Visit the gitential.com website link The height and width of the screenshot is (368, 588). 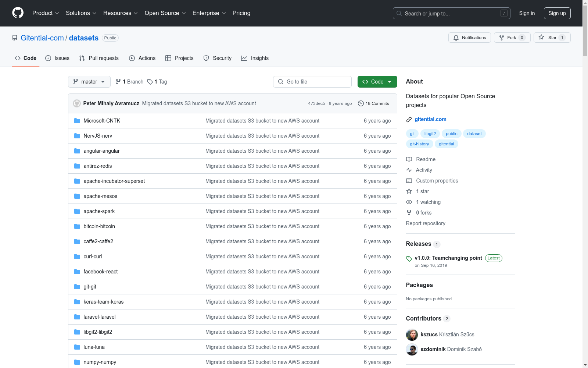tap(431, 119)
